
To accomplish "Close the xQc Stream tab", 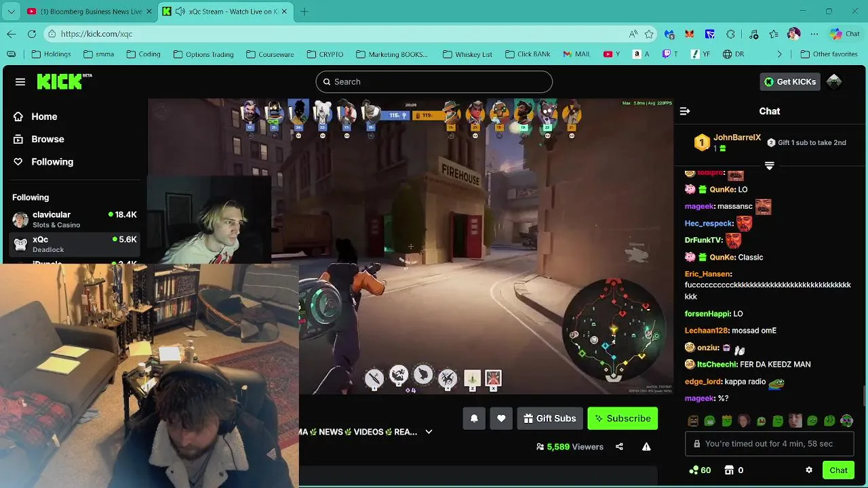I will coord(284,12).
